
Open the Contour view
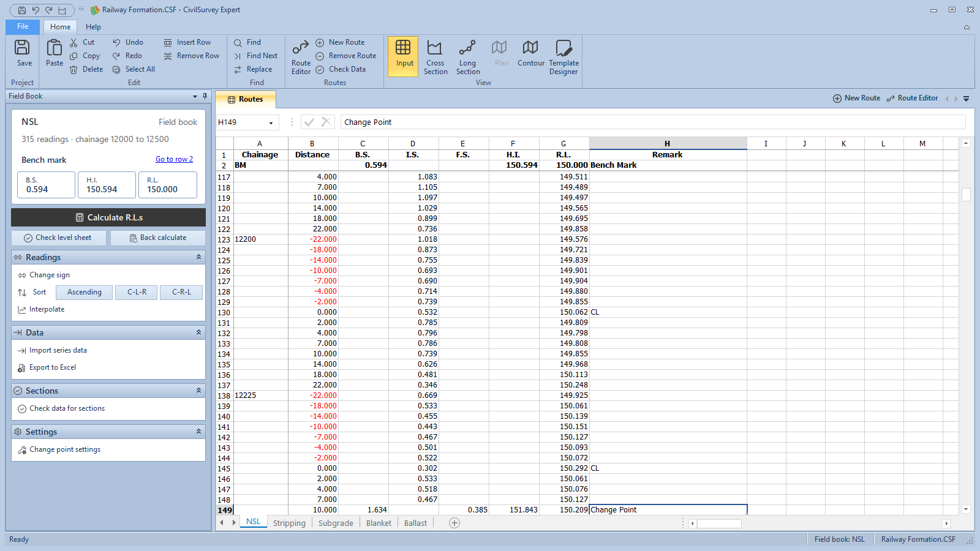[530, 53]
